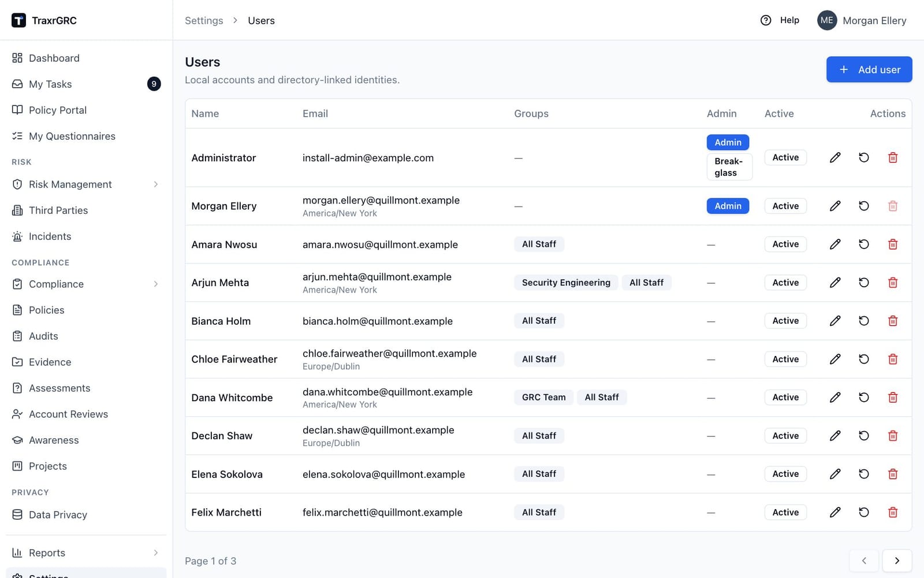Viewport: 924px width, 578px height.
Task: Click Page 1 of 3 text
Action: [x=210, y=561]
